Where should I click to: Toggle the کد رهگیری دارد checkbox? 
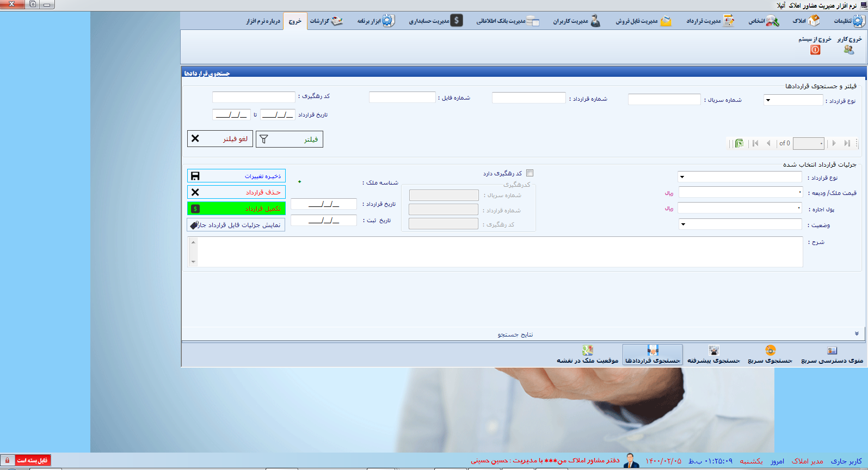pyautogui.click(x=530, y=173)
